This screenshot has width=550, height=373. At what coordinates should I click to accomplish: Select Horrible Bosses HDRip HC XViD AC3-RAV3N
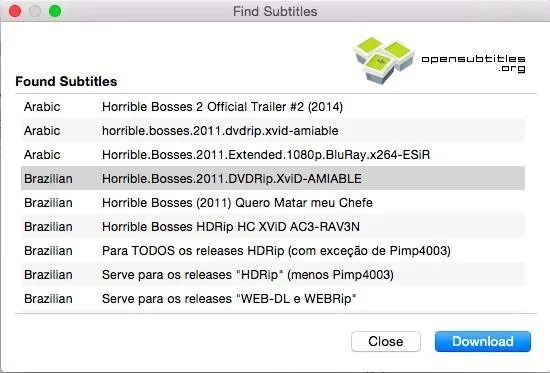pyautogui.click(x=273, y=227)
